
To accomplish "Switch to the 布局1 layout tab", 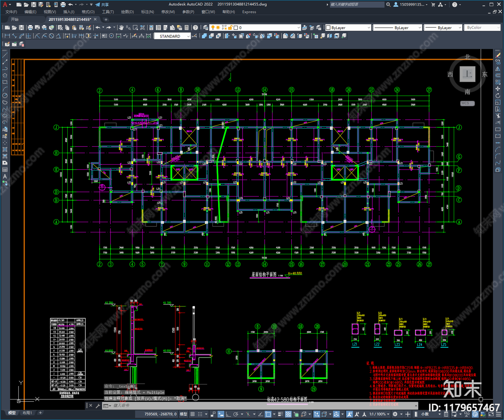I will click(x=27, y=413).
